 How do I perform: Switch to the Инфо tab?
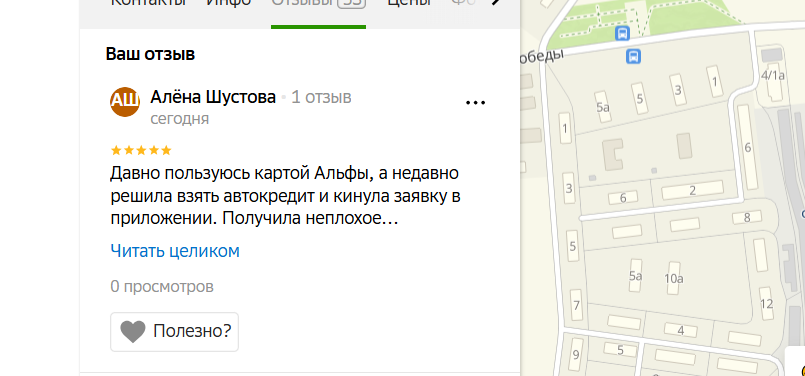pos(228,4)
